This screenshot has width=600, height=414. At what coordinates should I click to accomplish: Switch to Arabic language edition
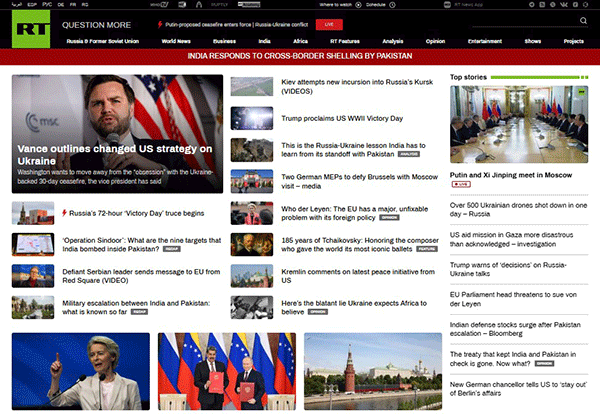16,5
